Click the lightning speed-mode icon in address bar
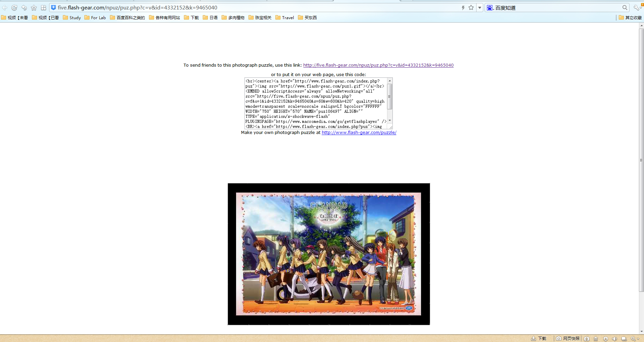 463,8
